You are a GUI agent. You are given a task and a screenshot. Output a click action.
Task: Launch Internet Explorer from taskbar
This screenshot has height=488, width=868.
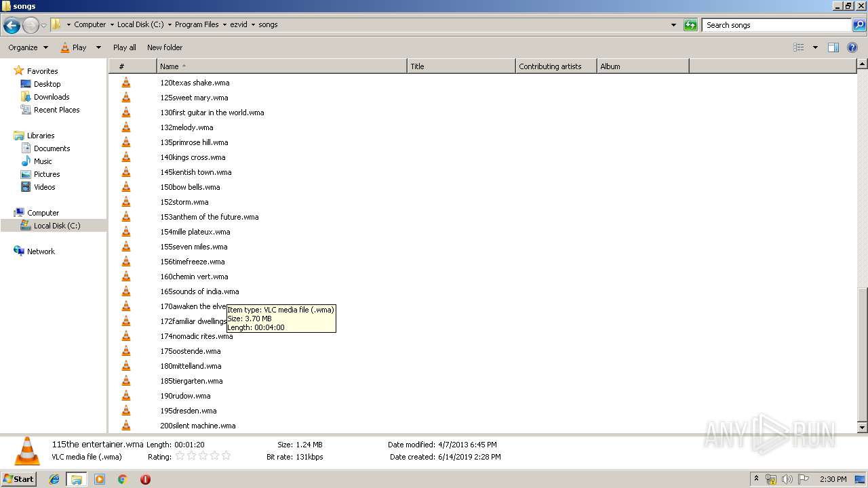54,479
